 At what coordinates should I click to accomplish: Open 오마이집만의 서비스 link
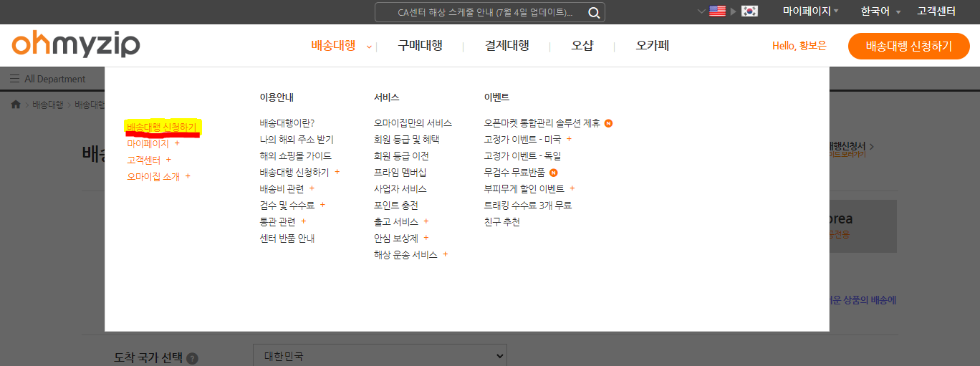tap(413, 123)
